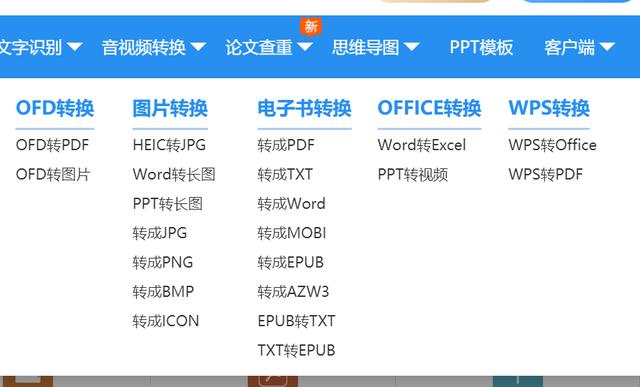640x387 pixels.
Task: Choose OFD转图片 conversion
Action: pos(53,174)
